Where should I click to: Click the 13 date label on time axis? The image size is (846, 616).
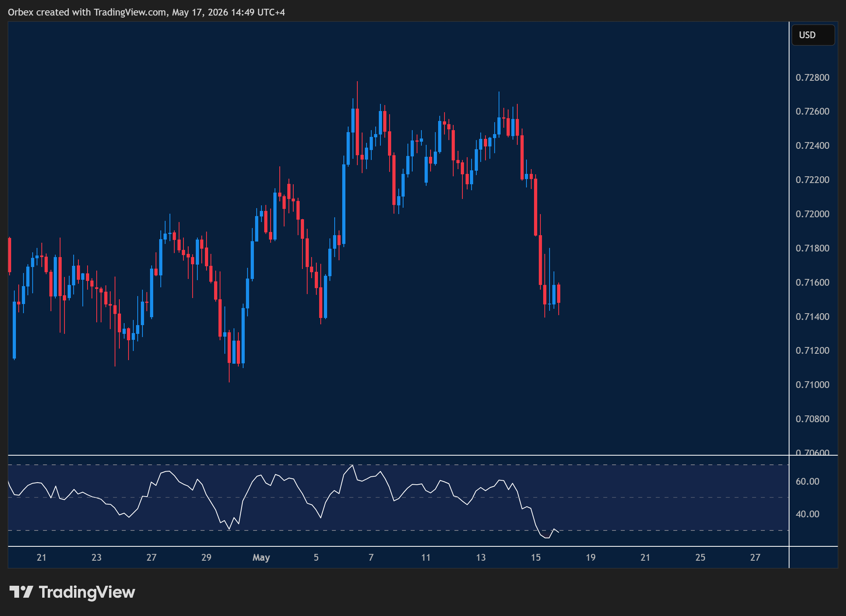coord(481,558)
